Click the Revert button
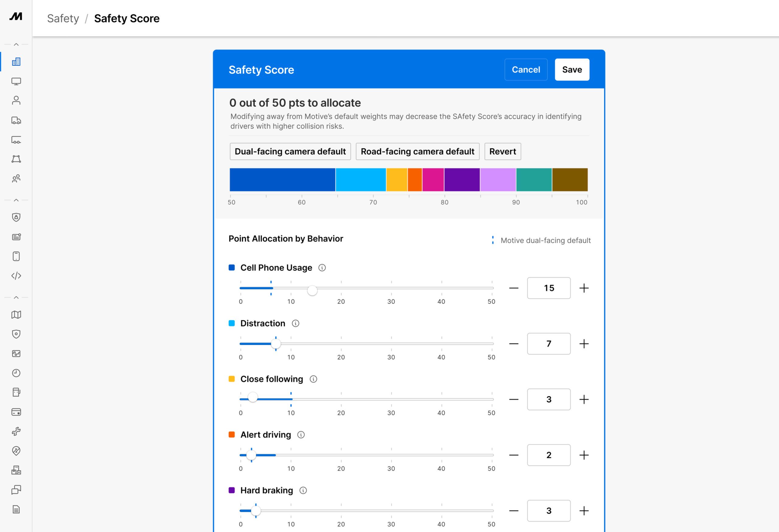 [502, 151]
